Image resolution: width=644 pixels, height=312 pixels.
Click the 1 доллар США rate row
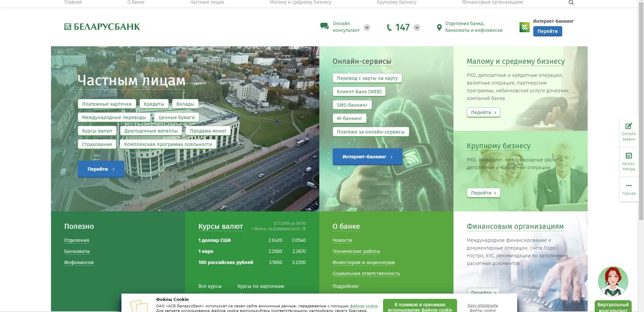tap(252, 240)
